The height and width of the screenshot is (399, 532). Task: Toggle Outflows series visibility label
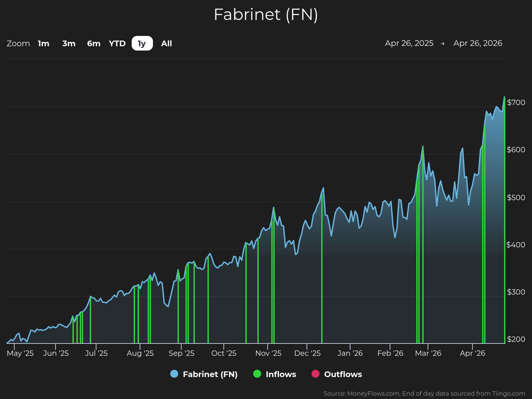(x=343, y=374)
